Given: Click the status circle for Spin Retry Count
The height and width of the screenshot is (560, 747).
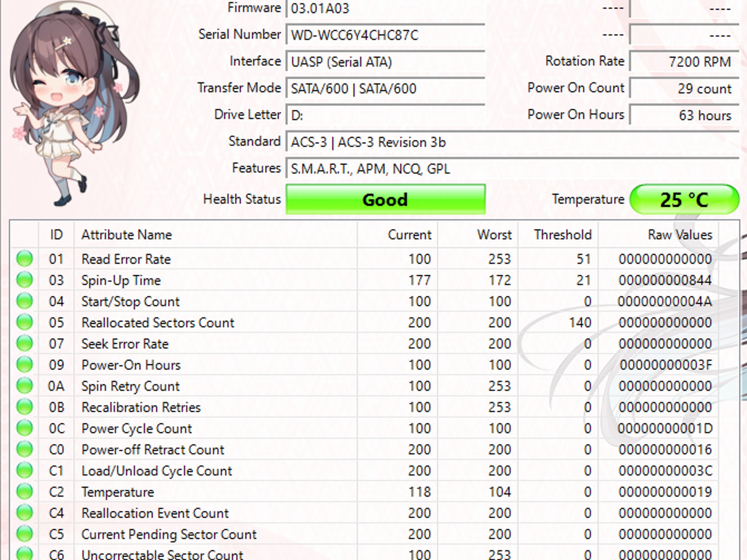Looking at the screenshot, I should (25, 386).
